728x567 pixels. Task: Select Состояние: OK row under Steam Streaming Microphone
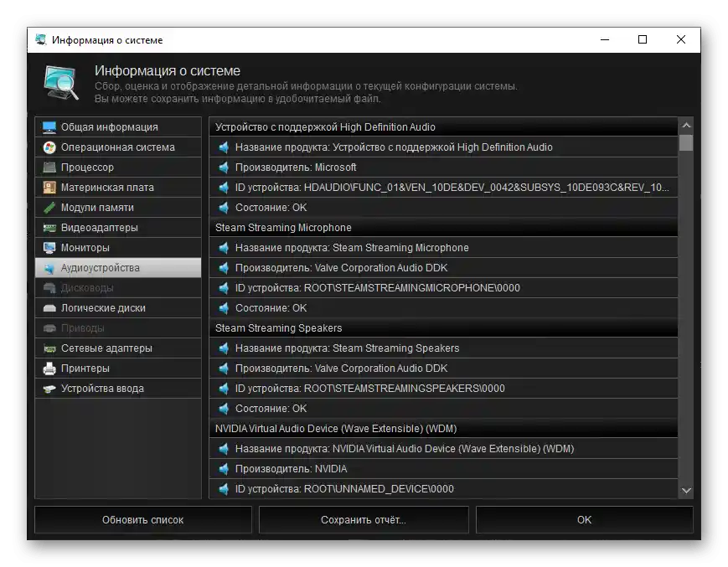pos(443,308)
